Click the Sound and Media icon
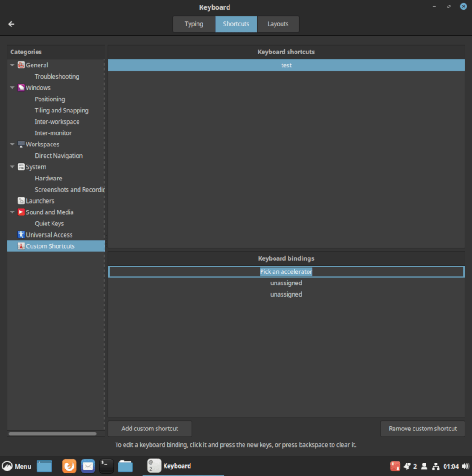This screenshot has width=472, height=476. (20, 212)
